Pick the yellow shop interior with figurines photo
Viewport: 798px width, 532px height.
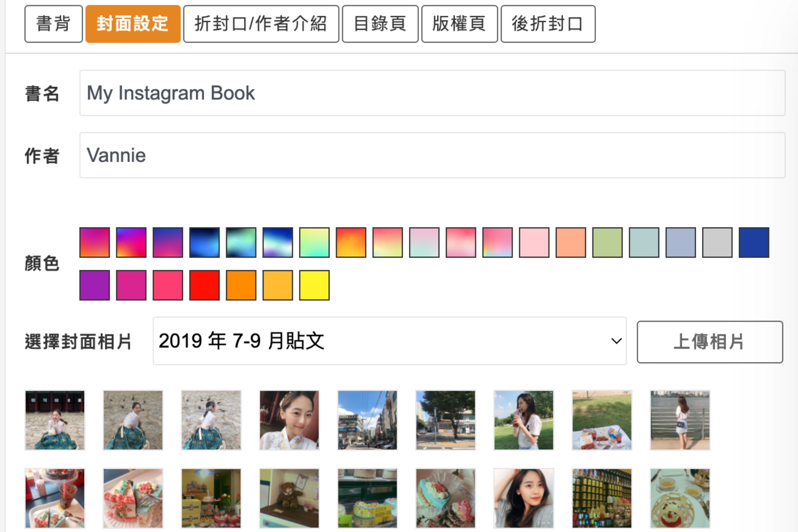[x=211, y=498]
